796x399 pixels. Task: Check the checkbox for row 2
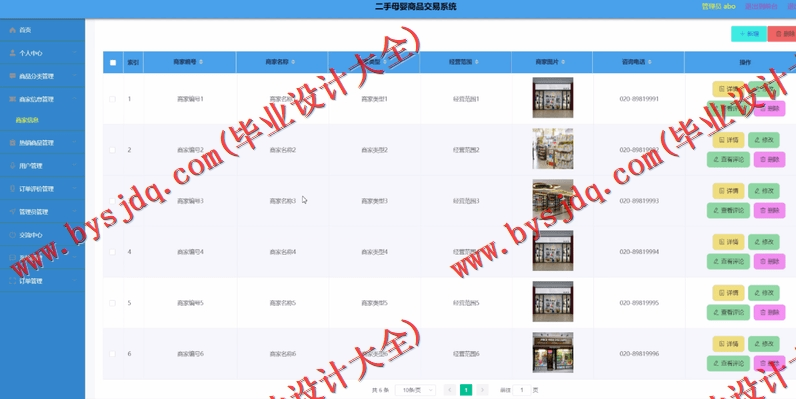(112, 150)
